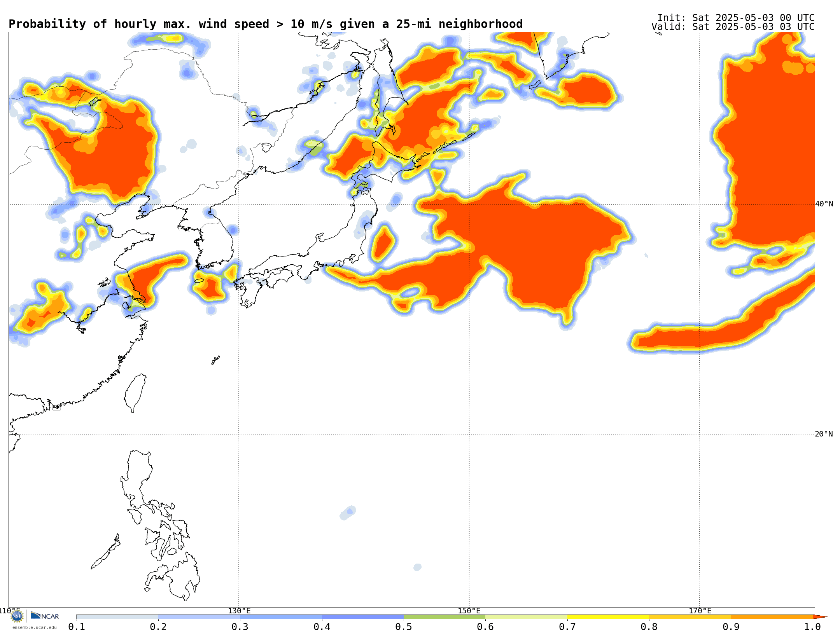Screen dimensions: 840x632
Task: Select the Init: Sat 2025-05-03 00 UTC text
Action: (736, 18)
